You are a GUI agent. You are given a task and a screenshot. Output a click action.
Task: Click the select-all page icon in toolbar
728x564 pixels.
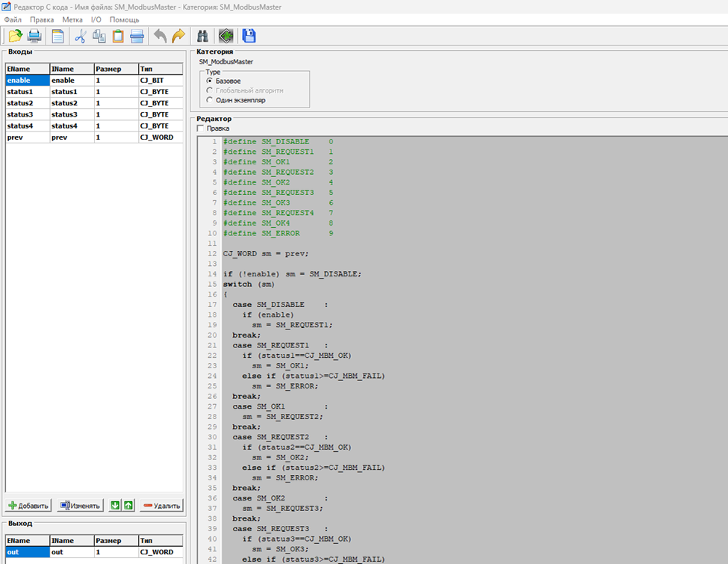click(137, 36)
